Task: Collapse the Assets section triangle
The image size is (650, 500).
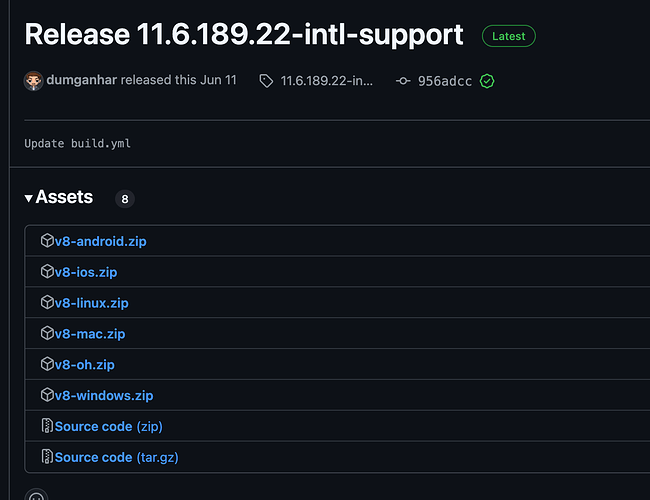Action: (x=28, y=198)
